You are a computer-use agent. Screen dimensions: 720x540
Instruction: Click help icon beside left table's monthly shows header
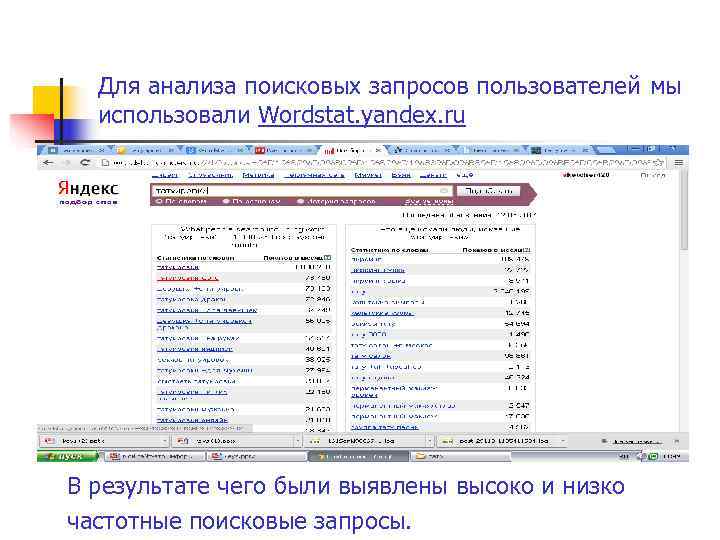pyautogui.click(x=328, y=258)
